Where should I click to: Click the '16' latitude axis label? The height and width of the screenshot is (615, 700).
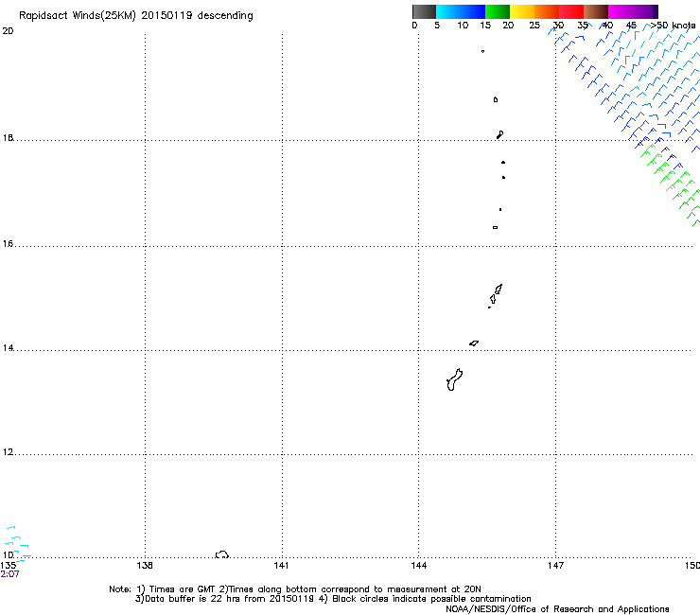(8, 243)
